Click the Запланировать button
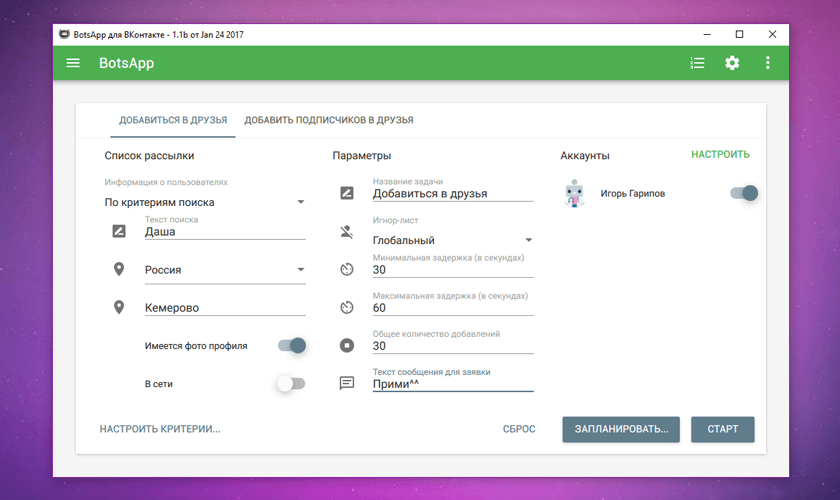 (x=621, y=429)
